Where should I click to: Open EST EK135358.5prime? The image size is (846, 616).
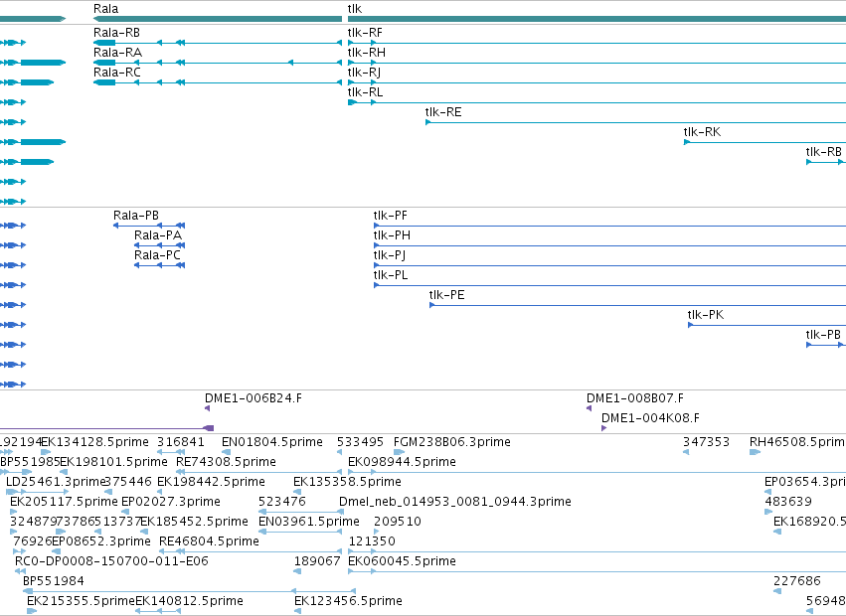(x=348, y=482)
